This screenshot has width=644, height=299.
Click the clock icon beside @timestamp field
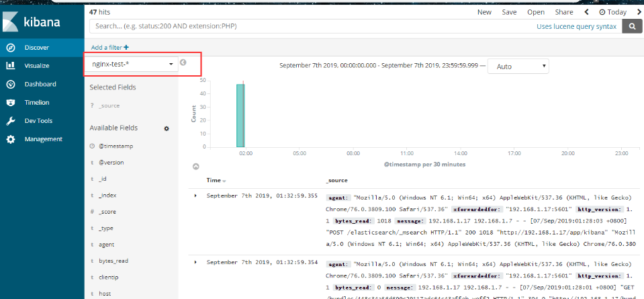[x=92, y=146]
